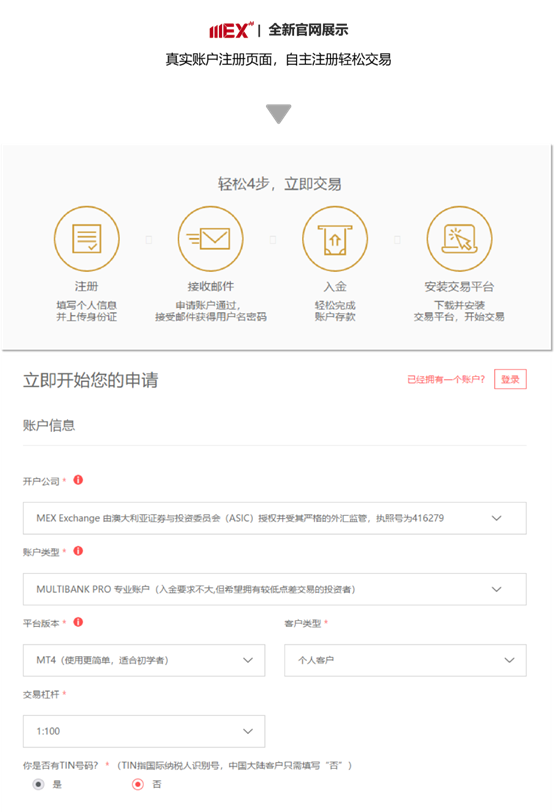This screenshot has width=555, height=812.
Task: Open info icon next to 开户公司
Action: point(78,480)
